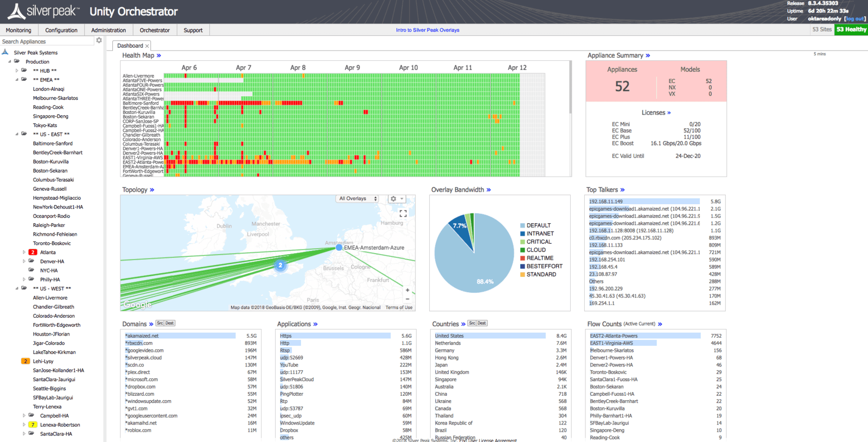Open the Monitoring menu
Viewport: 868px width, 442px height.
pyautogui.click(x=18, y=30)
